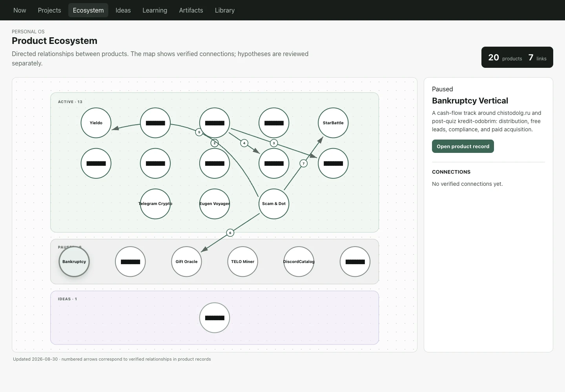The image size is (565, 392).
Task: Click the ACTIVE · 13 group label
Action: pos(70,102)
